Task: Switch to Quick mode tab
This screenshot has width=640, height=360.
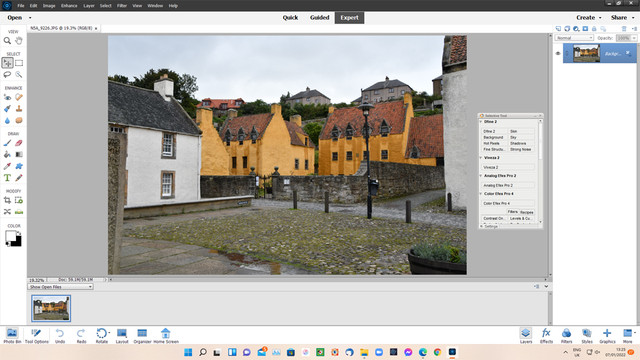Action: click(x=290, y=18)
